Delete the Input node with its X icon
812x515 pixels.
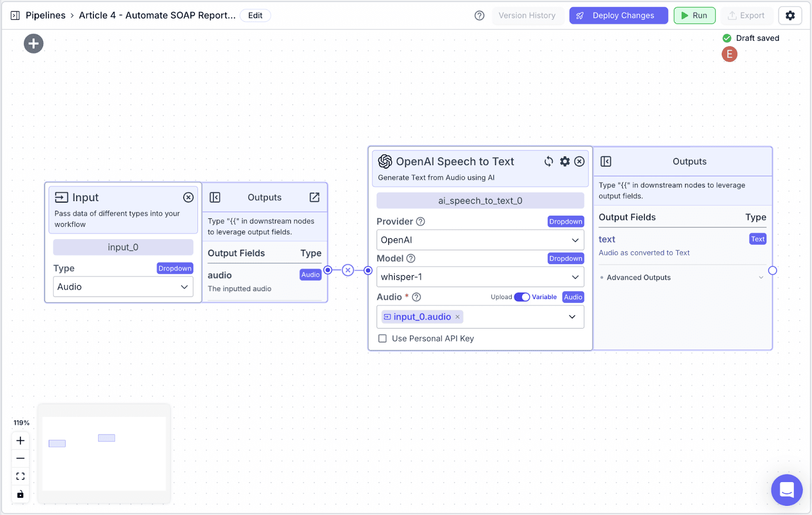(188, 197)
